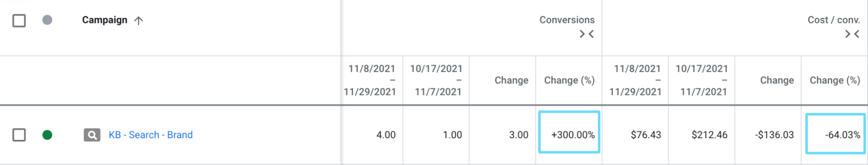Click the Cost / conv. Change column header
This screenshot has height=165, width=868.
click(777, 81)
